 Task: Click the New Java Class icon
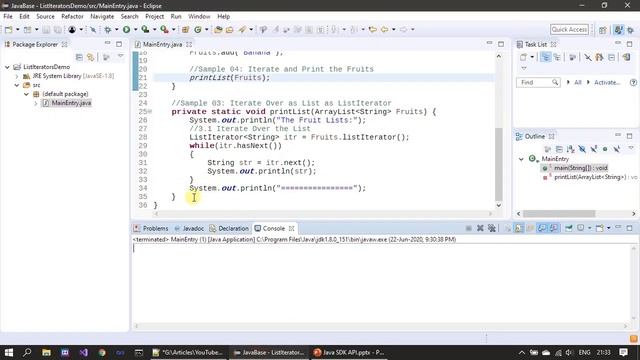[198, 29]
